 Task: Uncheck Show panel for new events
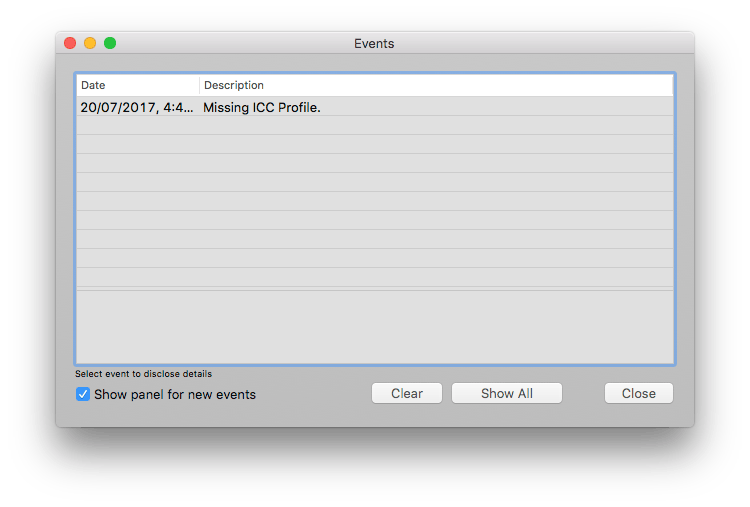point(83,394)
